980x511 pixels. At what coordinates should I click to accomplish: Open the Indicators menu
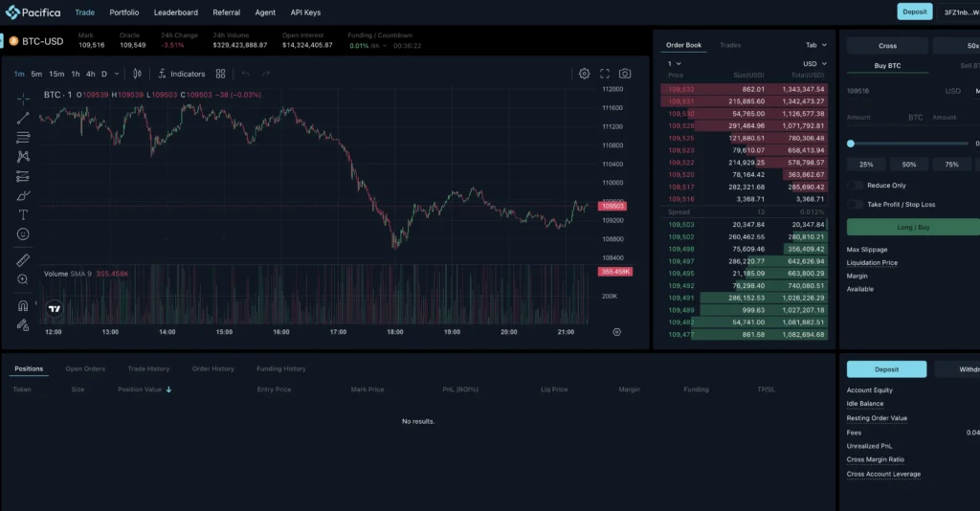coord(181,74)
